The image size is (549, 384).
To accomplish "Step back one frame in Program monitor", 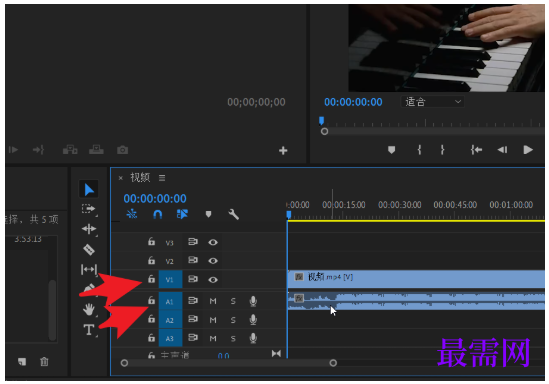I will pyautogui.click(x=502, y=150).
